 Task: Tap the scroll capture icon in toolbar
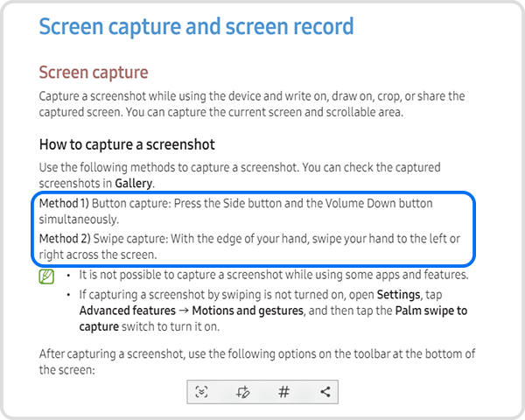[203, 392]
